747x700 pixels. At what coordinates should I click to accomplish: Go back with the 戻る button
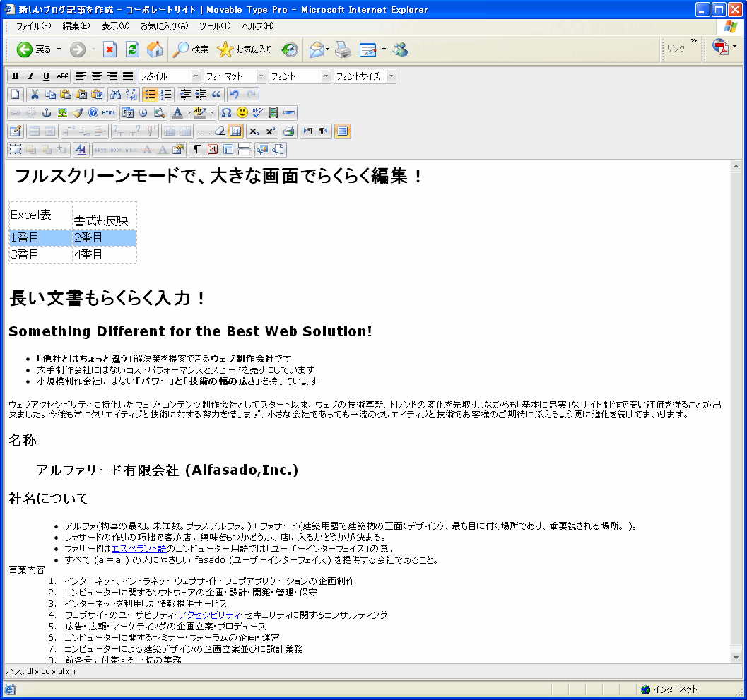[33, 49]
